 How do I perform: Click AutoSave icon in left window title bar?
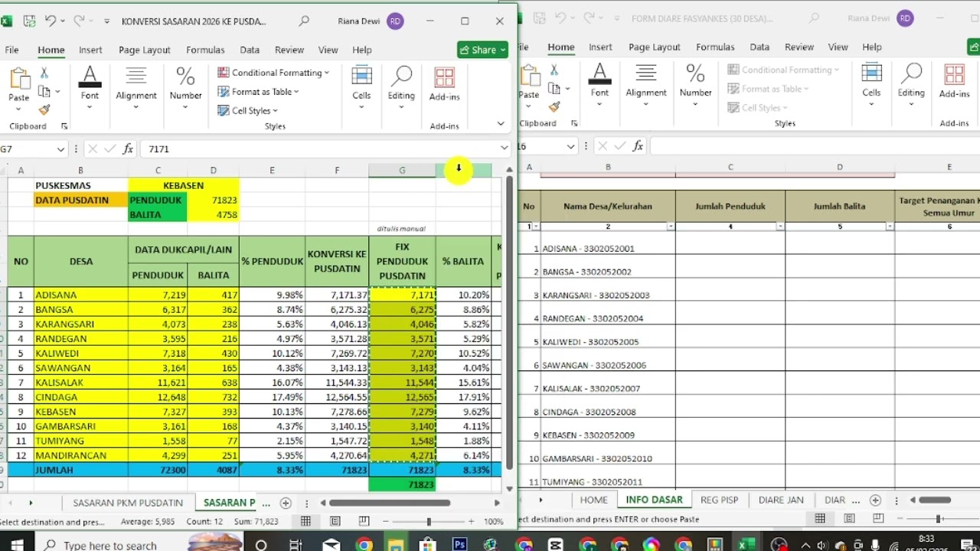(29, 21)
